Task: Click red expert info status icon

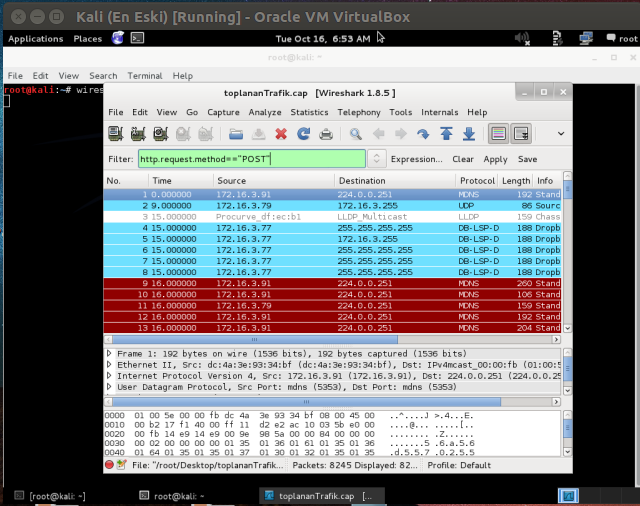Action: pyautogui.click(x=109, y=465)
